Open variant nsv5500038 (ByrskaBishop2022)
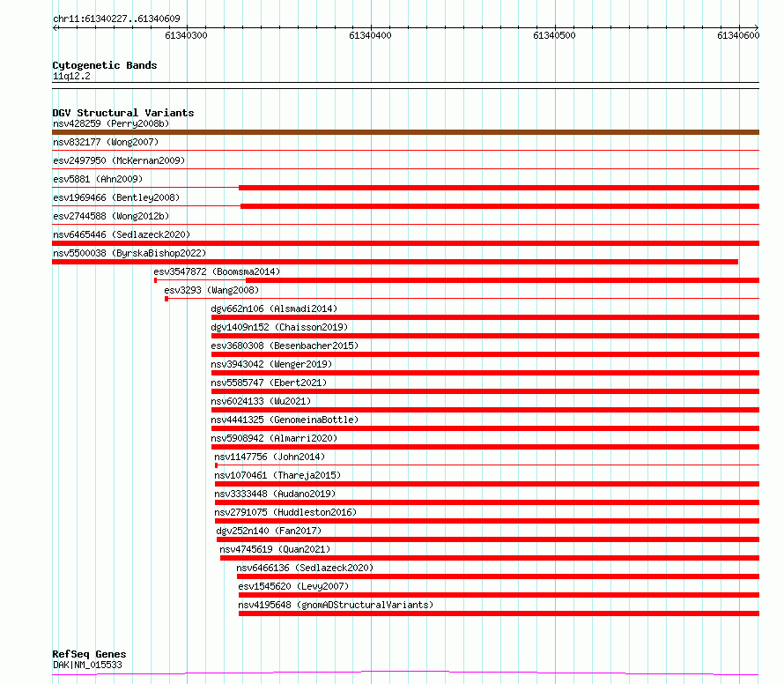The height and width of the screenshot is (684, 784). 129,253
